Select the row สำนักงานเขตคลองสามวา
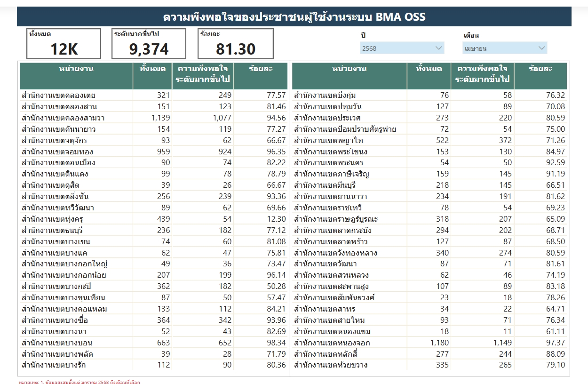The height and width of the screenshot is (384, 588). click(x=153, y=118)
